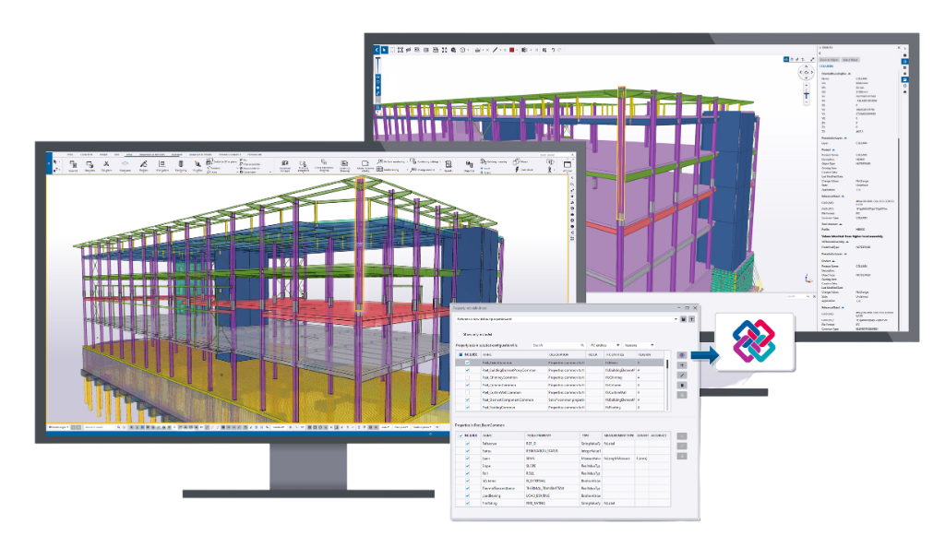Toggle the Show only included checkbox
945x560 pixels.
coord(460,334)
